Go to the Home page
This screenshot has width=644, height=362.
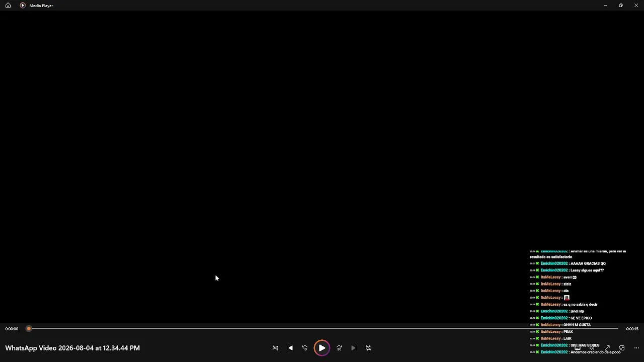coord(8,6)
